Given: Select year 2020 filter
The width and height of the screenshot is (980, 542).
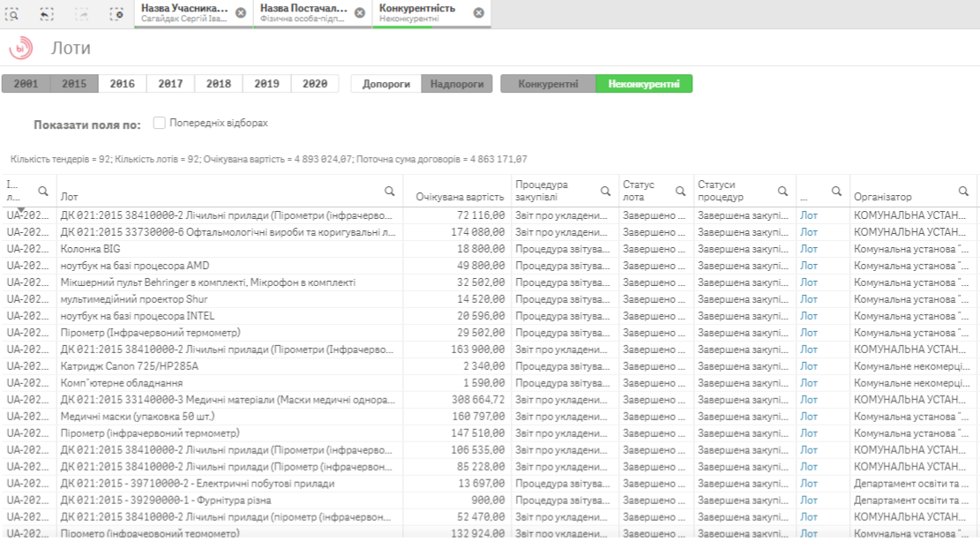Looking at the screenshot, I should tap(315, 84).
